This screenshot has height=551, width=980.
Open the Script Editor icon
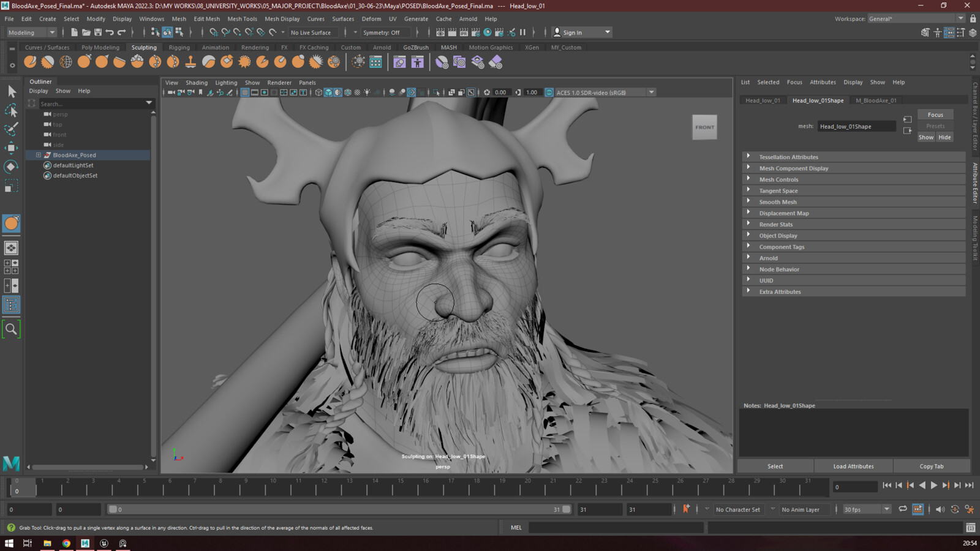point(970,528)
